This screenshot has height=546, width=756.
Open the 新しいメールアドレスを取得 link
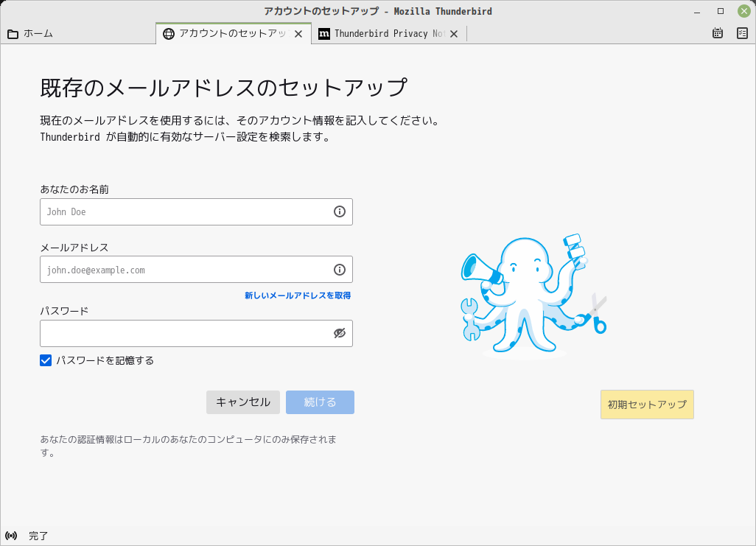coord(298,295)
